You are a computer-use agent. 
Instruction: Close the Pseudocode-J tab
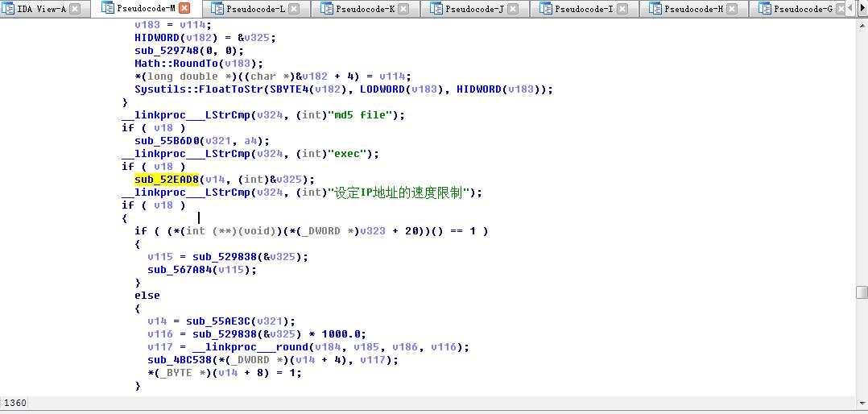point(513,9)
